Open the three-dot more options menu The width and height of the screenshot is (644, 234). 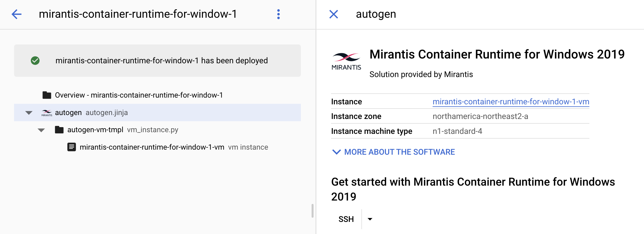(x=278, y=14)
